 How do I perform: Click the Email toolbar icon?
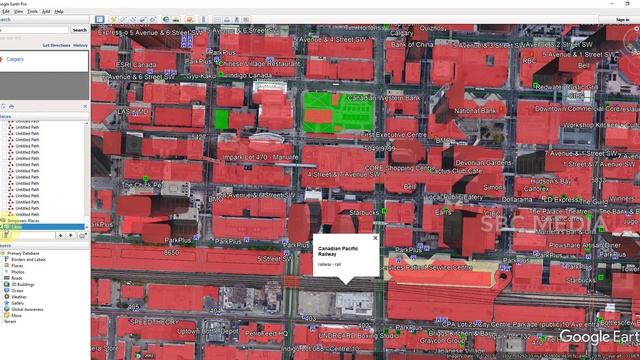pos(217,20)
